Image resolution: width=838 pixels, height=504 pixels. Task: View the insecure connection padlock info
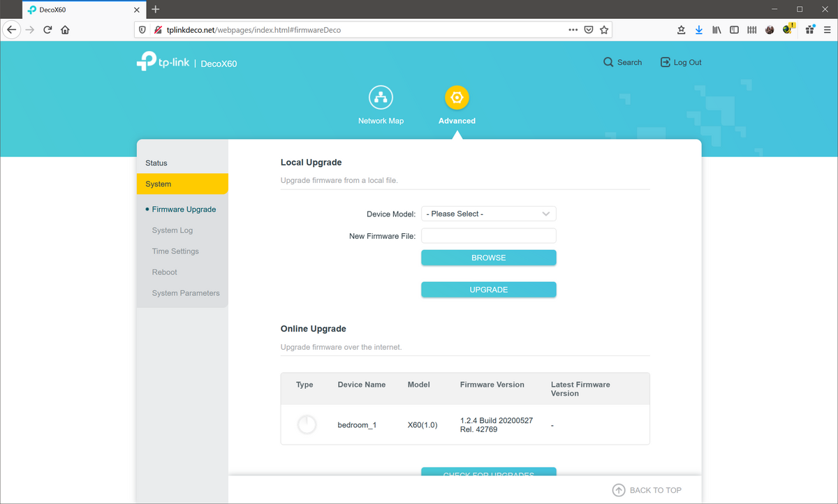pyautogui.click(x=158, y=30)
